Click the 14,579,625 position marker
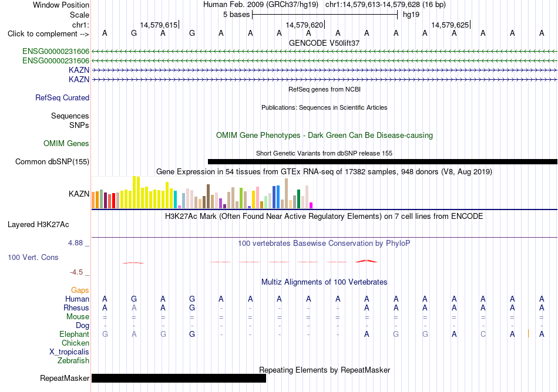The image size is (558, 392). click(x=451, y=25)
